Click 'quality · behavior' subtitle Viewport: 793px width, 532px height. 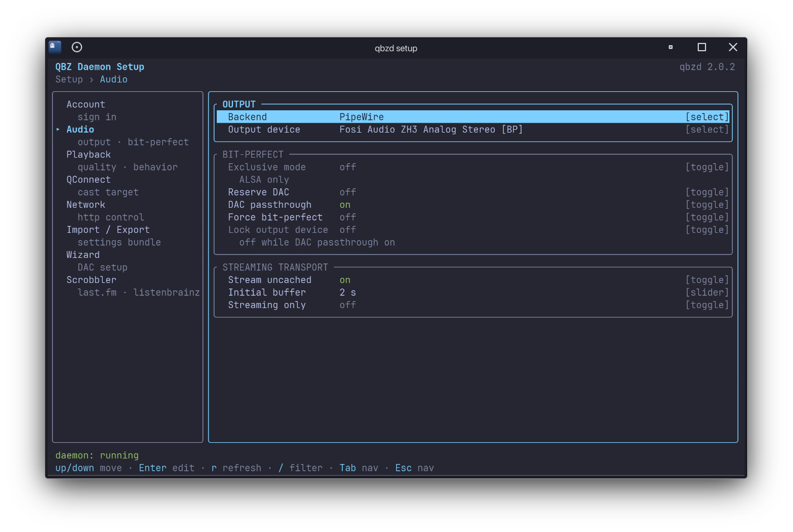pos(128,167)
